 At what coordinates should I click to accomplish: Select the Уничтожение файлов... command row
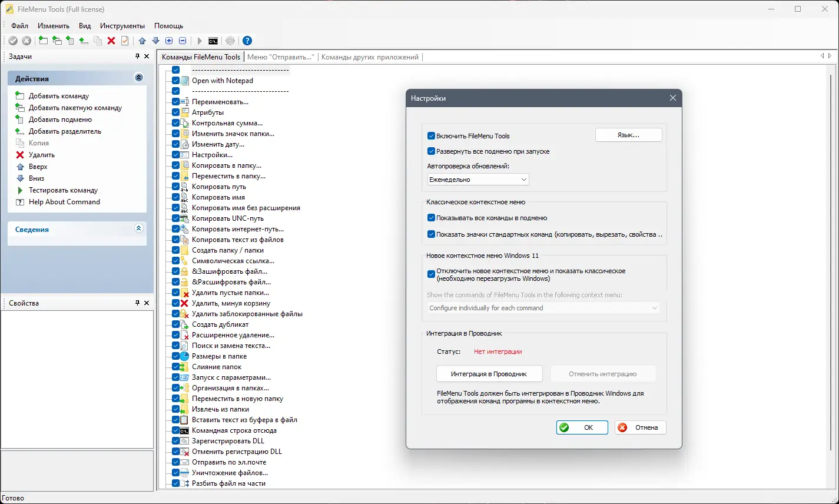point(230,473)
